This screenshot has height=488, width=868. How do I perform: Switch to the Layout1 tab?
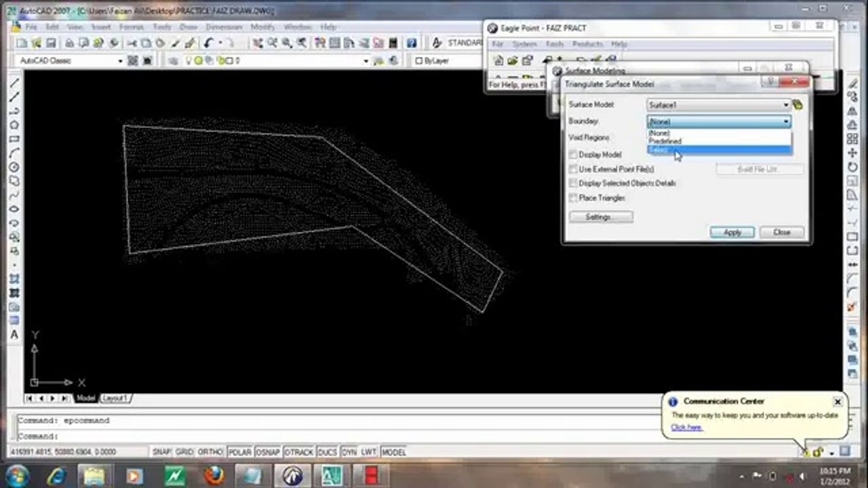pyautogui.click(x=115, y=398)
